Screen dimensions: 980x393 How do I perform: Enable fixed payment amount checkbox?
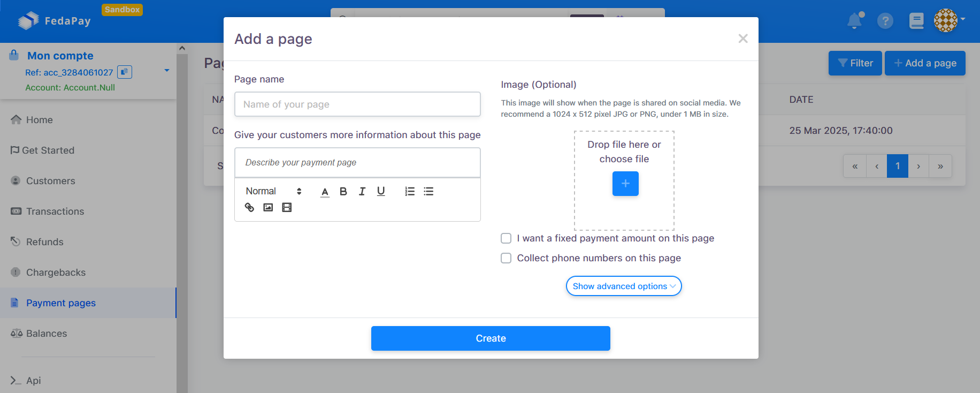(x=506, y=238)
